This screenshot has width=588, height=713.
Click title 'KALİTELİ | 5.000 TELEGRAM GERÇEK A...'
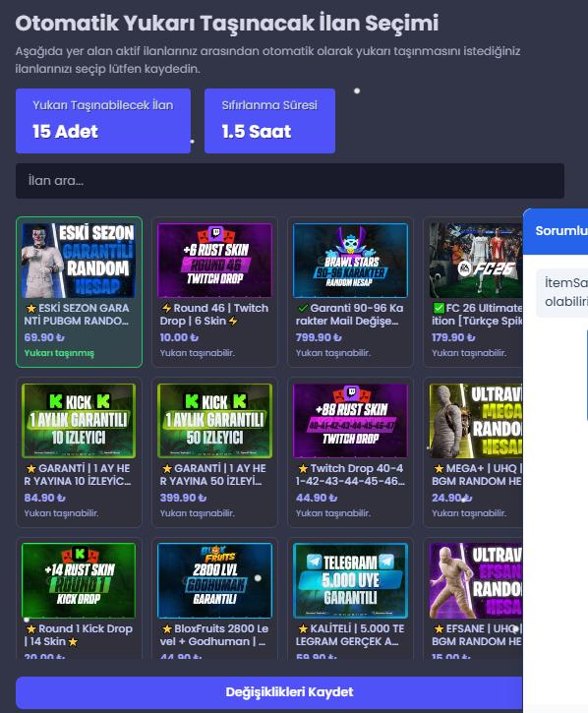pos(348,634)
